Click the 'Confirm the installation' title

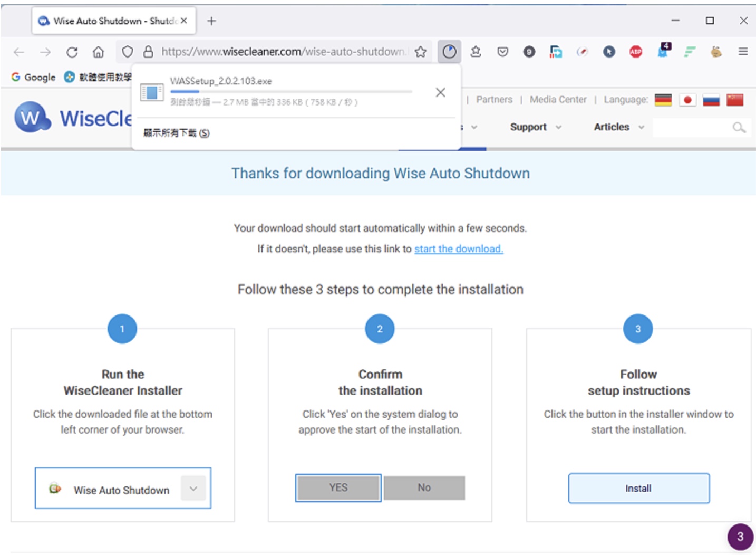tap(380, 382)
